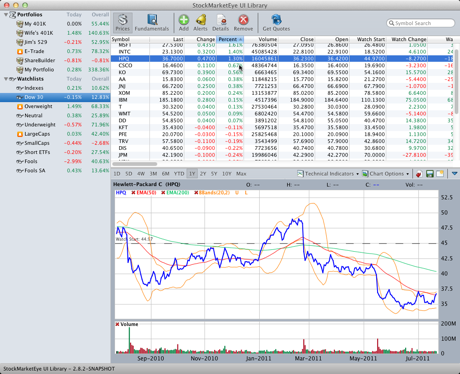Switch chart range to YTD

pyautogui.click(x=179, y=174)
